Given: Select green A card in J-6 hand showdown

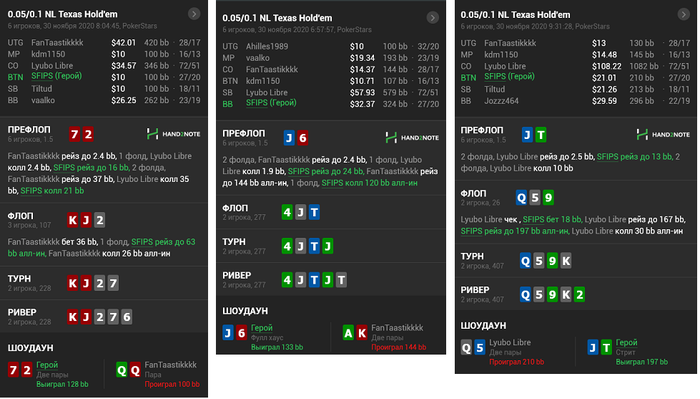Looking at the screenshot, I should [x=348, y=332].
